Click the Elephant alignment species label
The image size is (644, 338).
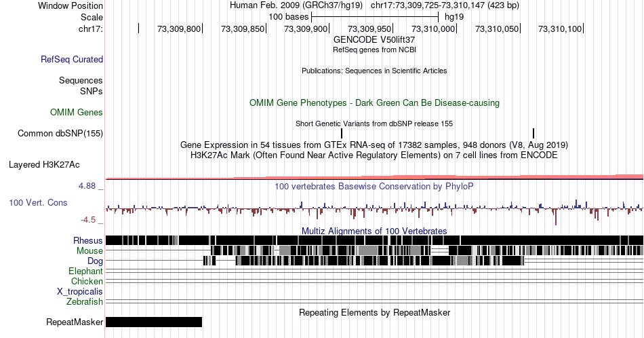click(x=85, y=271)
